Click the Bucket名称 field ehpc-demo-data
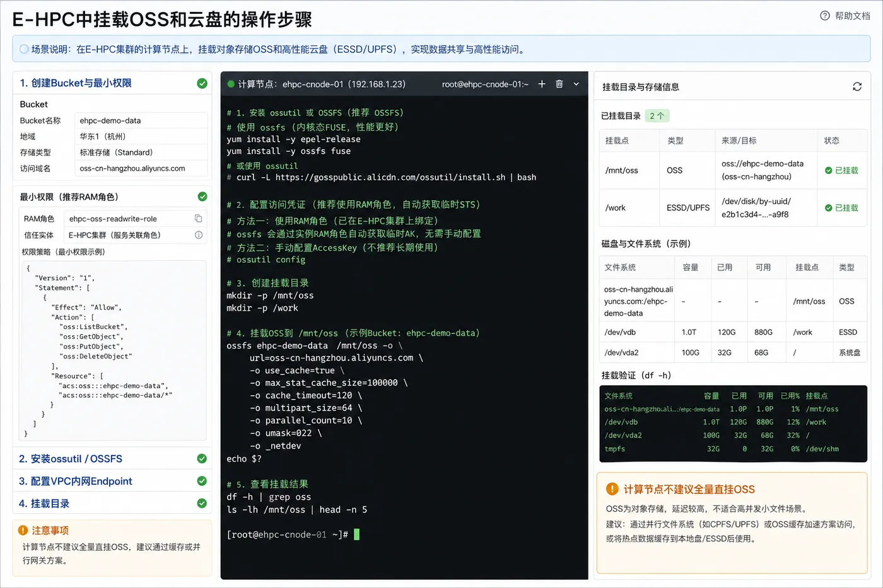 141,120
